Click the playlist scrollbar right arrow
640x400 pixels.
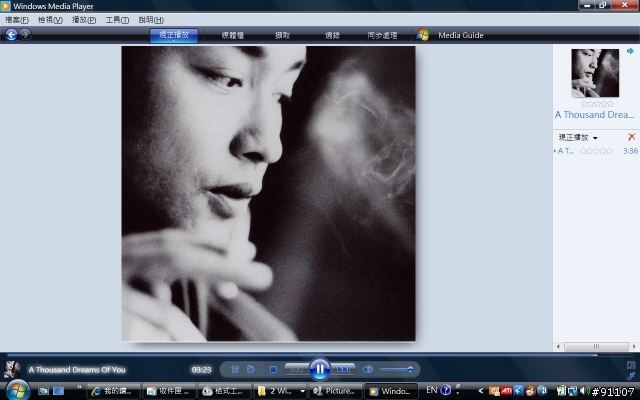(634, 347)
